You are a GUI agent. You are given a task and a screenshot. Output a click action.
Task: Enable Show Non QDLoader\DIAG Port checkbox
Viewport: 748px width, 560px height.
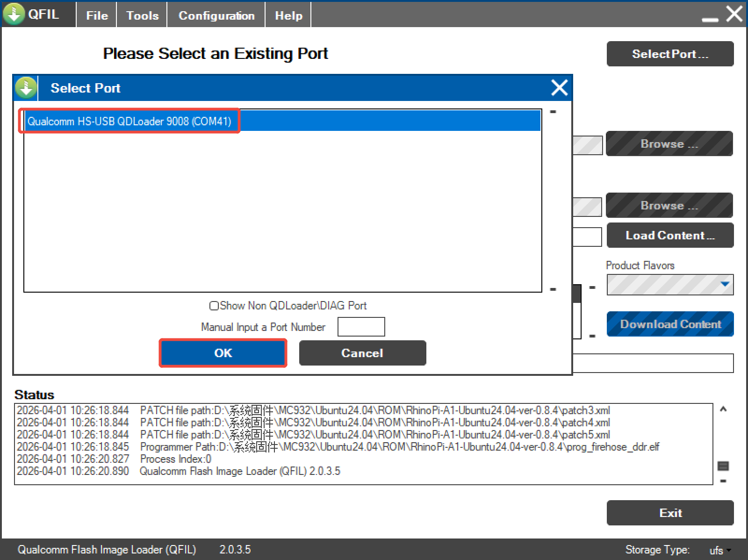(x=214, y=306)
